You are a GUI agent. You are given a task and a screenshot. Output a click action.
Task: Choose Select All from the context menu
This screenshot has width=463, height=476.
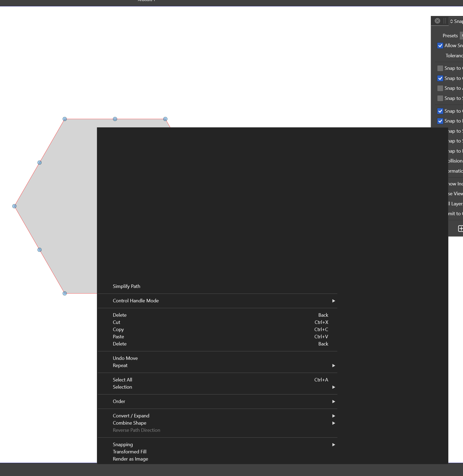coord(122,380)
